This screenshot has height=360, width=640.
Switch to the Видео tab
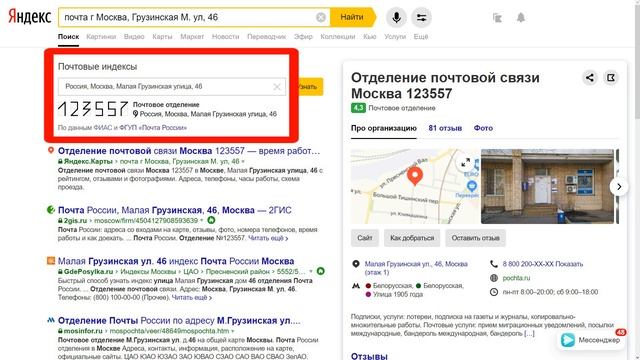(x=134, y=36)
